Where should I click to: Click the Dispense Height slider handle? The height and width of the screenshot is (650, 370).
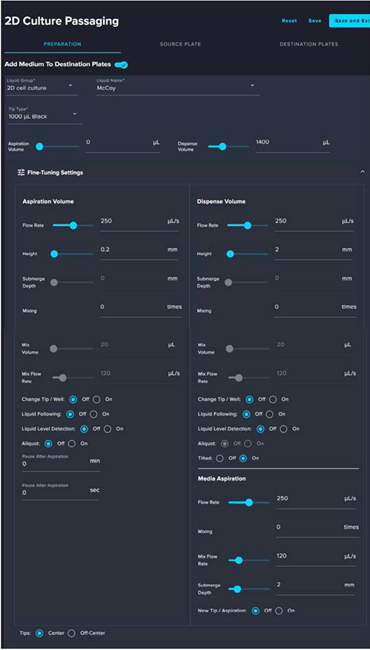230,254
